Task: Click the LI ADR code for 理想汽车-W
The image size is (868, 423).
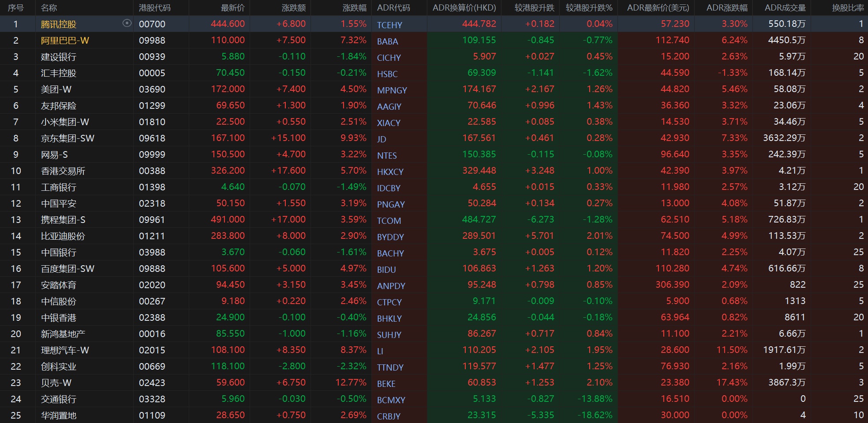Action: point(380,351)
